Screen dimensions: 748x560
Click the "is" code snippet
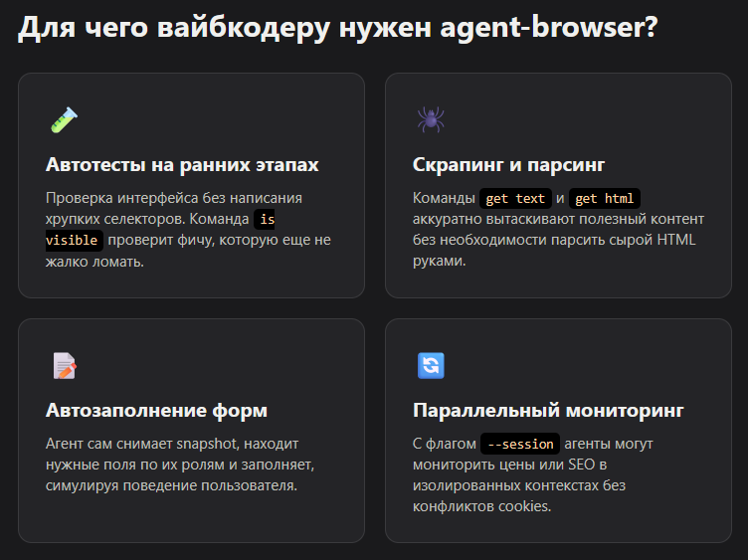coord(265,220)
